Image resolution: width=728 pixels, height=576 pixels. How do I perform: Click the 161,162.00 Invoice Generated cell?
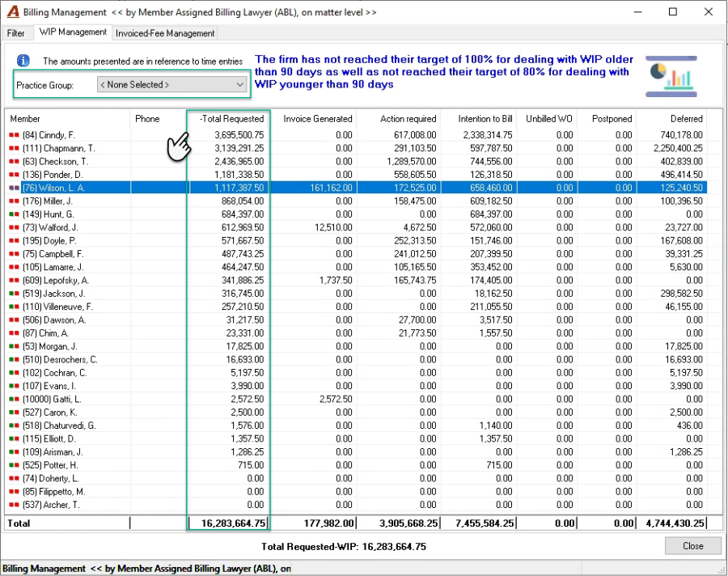click(314, 188)
